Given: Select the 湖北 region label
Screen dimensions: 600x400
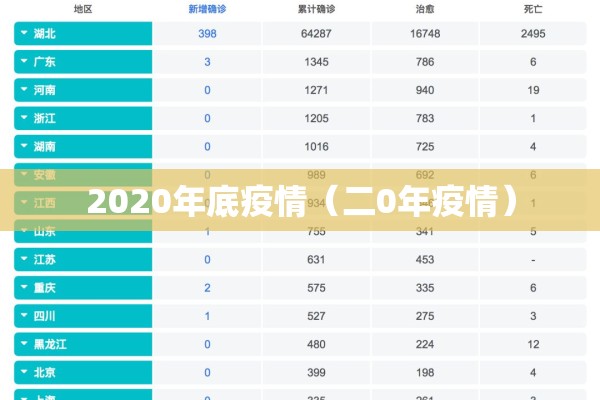Looking at the screenshot, I should pos(45,34).
